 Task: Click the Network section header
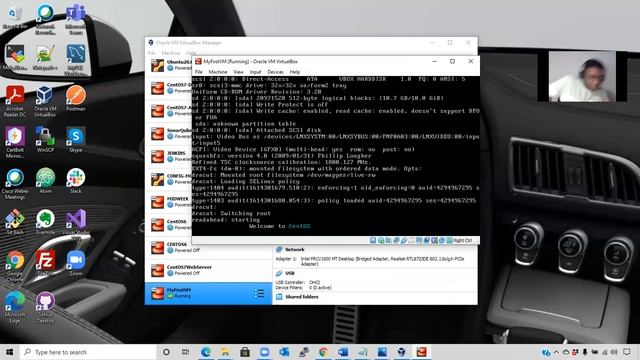[294, 249]
